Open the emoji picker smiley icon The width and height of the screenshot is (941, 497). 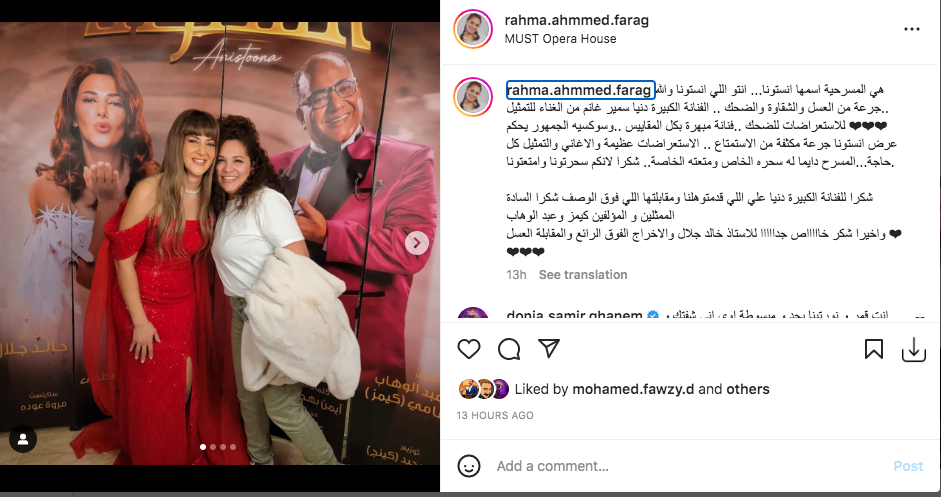coord(469,466)
